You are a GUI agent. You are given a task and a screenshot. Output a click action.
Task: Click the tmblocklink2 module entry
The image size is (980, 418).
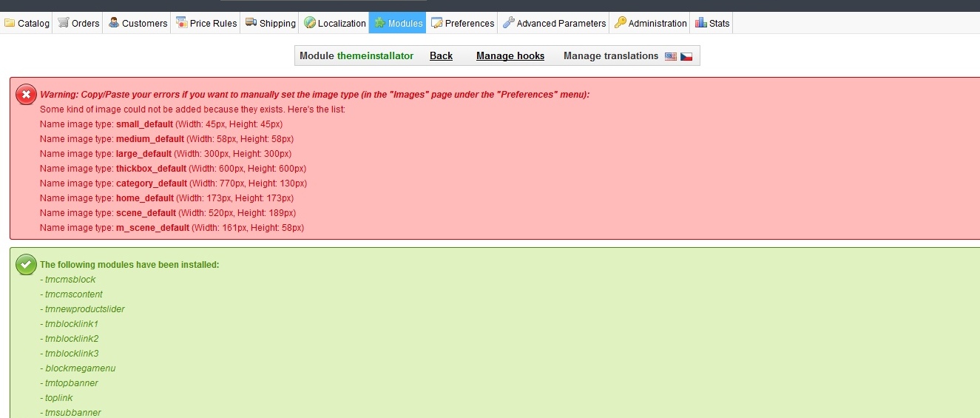(x=70, y=339)
